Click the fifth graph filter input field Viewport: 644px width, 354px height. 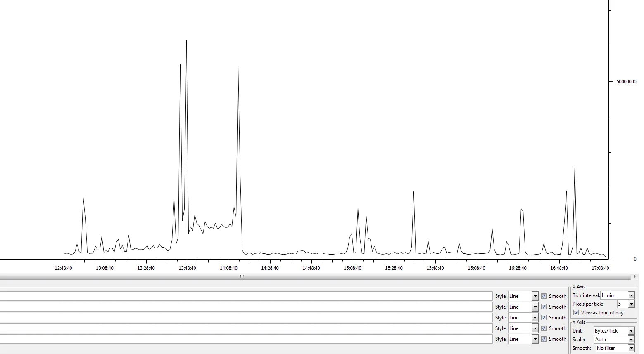coord(246,339)
